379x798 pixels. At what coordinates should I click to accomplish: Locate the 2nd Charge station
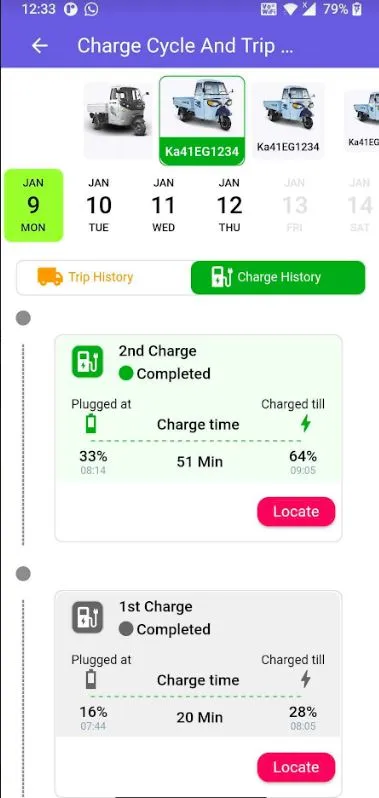(296, 511)
